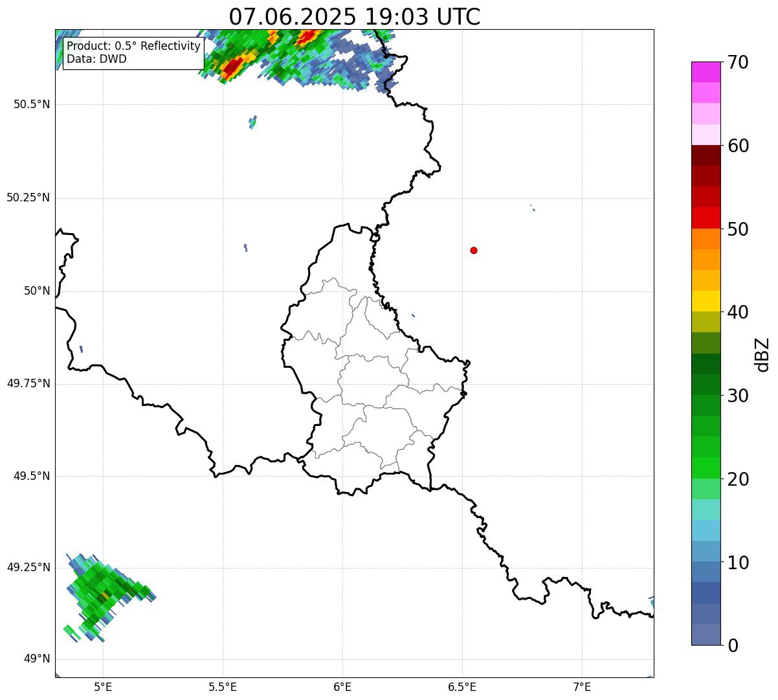The image size is (778, 700).
Task: Click the colorbar tick value 30
Action: 739,396
